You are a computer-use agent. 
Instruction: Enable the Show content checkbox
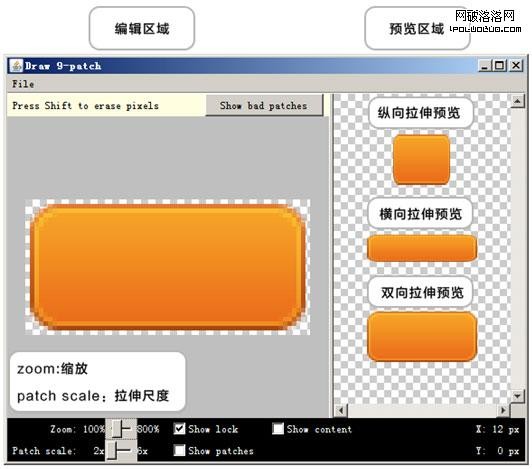(278, 428)
